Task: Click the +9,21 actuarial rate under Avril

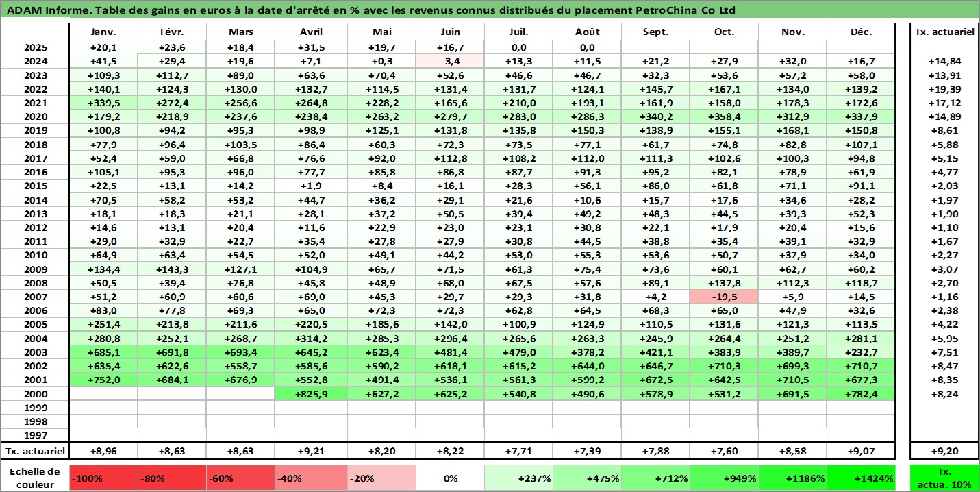Action: tap(311, 451)
